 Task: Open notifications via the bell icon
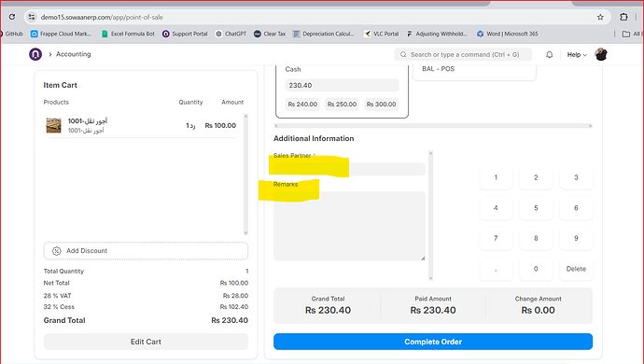pos(549,54)
